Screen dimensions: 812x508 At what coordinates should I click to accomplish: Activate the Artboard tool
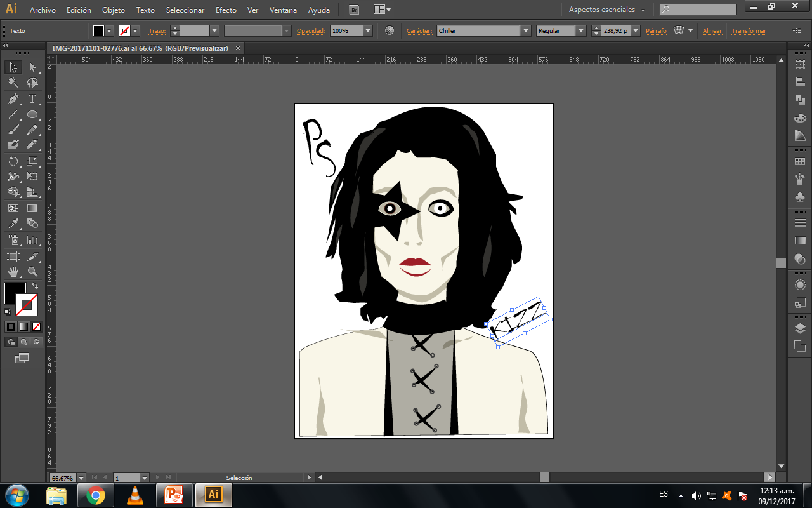[x=13, y=257]
